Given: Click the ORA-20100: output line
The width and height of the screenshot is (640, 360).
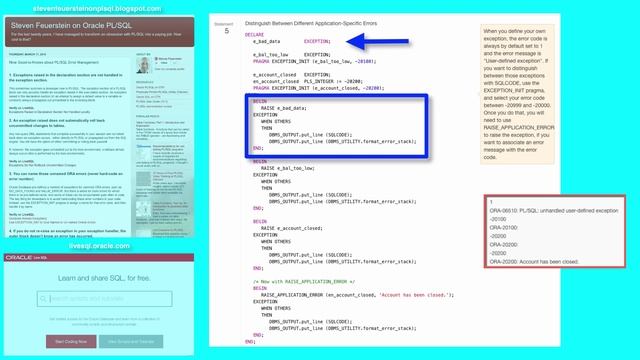Looking at the screenshot, I should click(x=504, y=228).
